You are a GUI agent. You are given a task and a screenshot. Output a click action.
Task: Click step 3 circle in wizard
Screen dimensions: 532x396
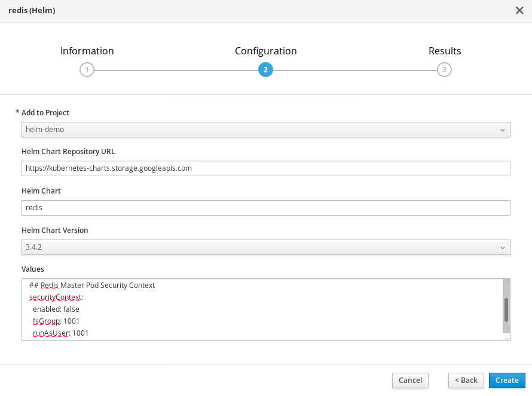(444, 70)
